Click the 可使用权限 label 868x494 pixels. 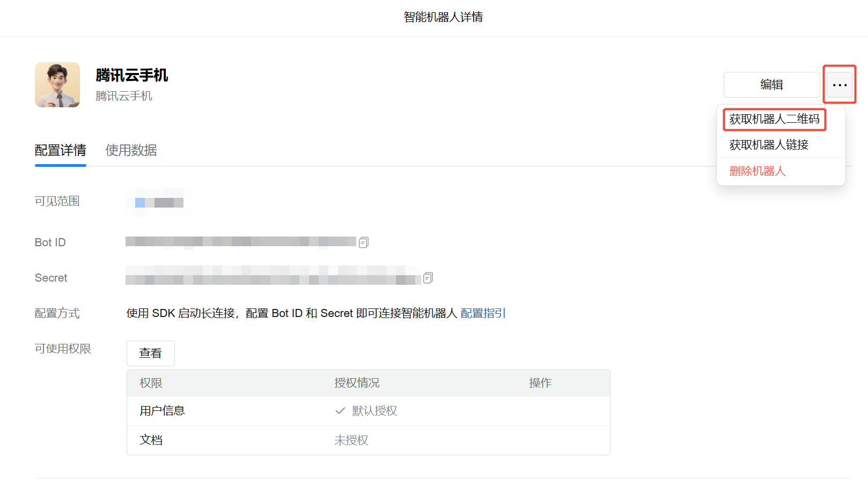(63, 349)
